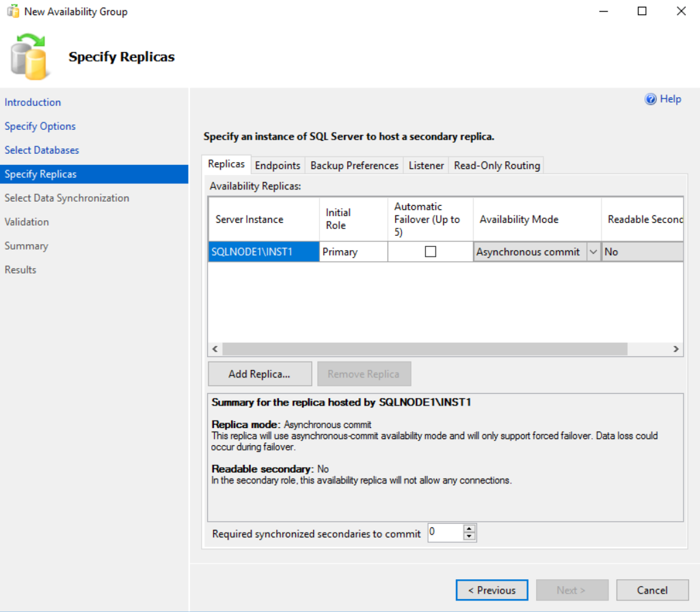700x612 pixels.
Task: Toggle Automatic Failover checkbox for SQLNODE1\INST1
Action: tap(430, 252)
